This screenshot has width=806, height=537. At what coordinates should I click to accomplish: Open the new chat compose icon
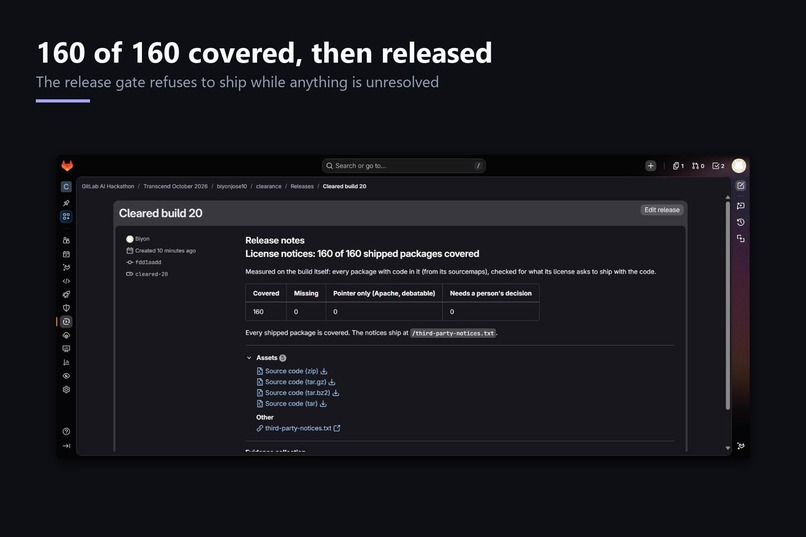point(741,186)
